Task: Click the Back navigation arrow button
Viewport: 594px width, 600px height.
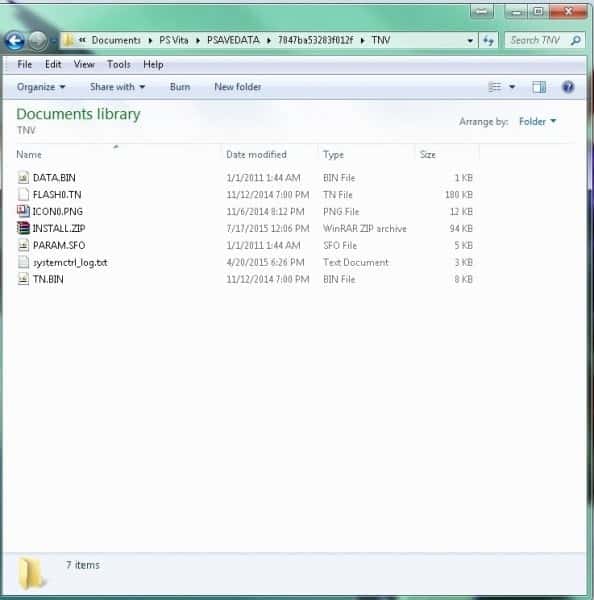Action: [15, 41]
